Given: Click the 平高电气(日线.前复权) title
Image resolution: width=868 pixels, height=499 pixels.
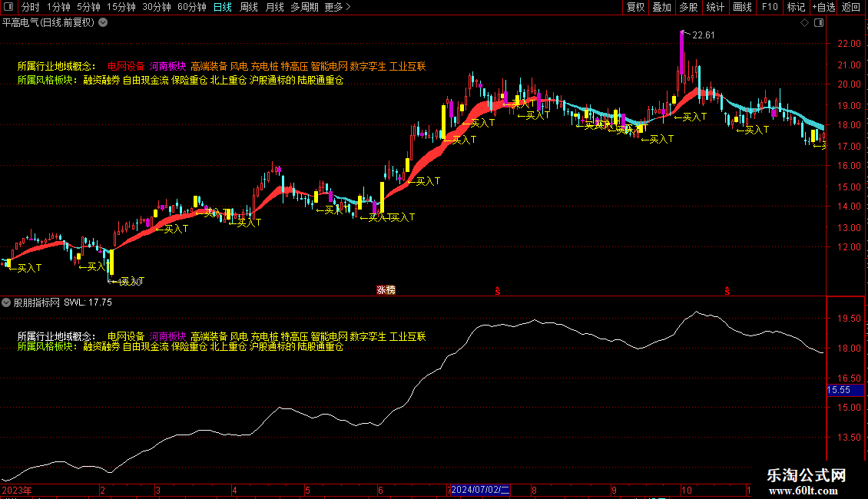Looking at the screenshot, I should tap(48, 23).
